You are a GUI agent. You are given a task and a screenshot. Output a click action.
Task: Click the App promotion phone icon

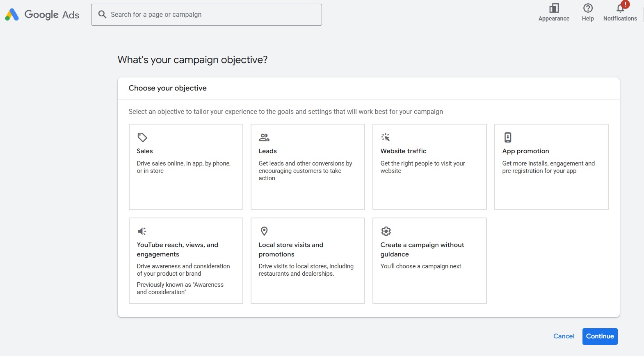pyautogui.click(x=507, y=137)
